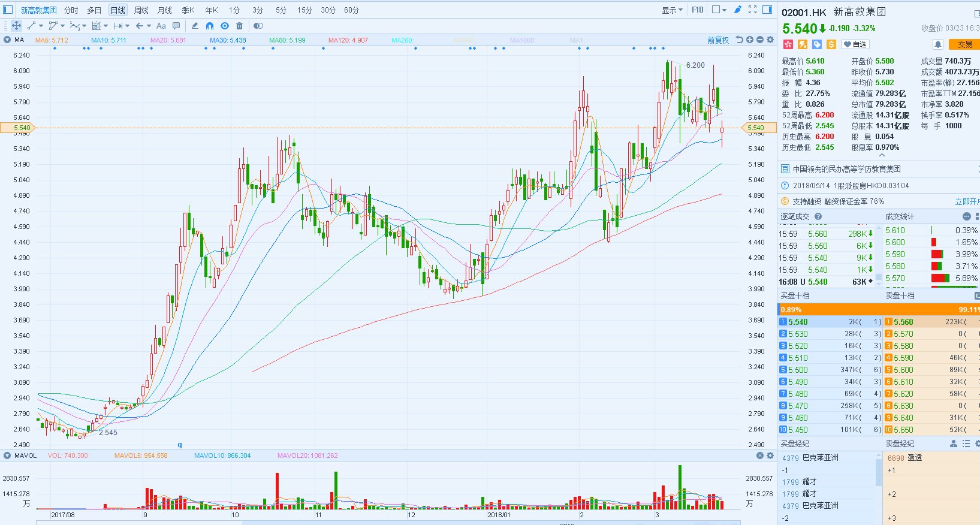This screenshot has height=525, width=980.
Task: Toggle the right quote panel
Action: (x=767, y=10)
